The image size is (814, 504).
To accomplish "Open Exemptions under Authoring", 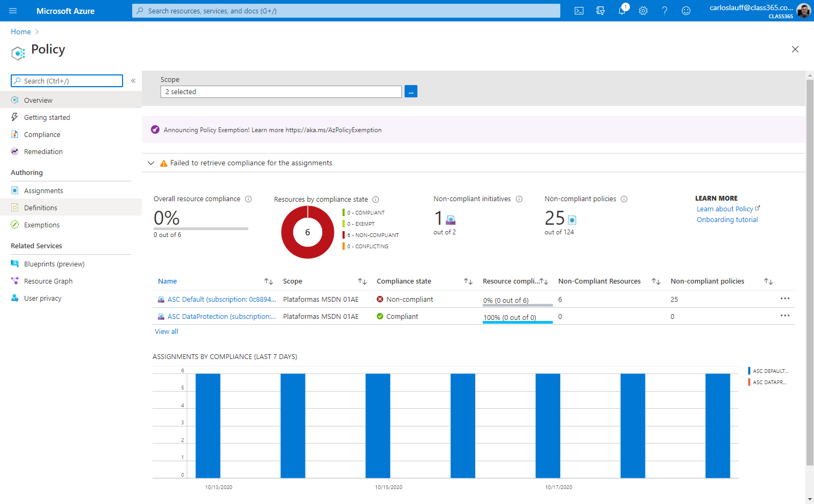I will point(71,225).
